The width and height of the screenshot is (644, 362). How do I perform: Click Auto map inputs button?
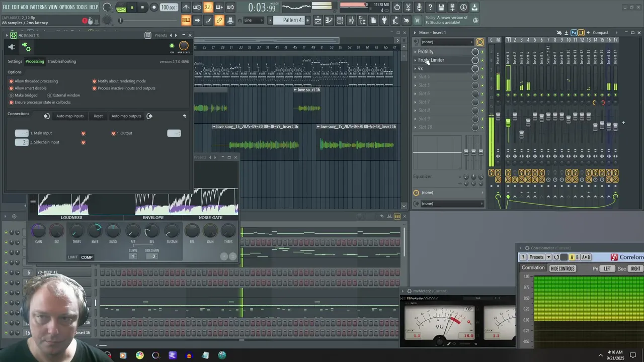70,116
